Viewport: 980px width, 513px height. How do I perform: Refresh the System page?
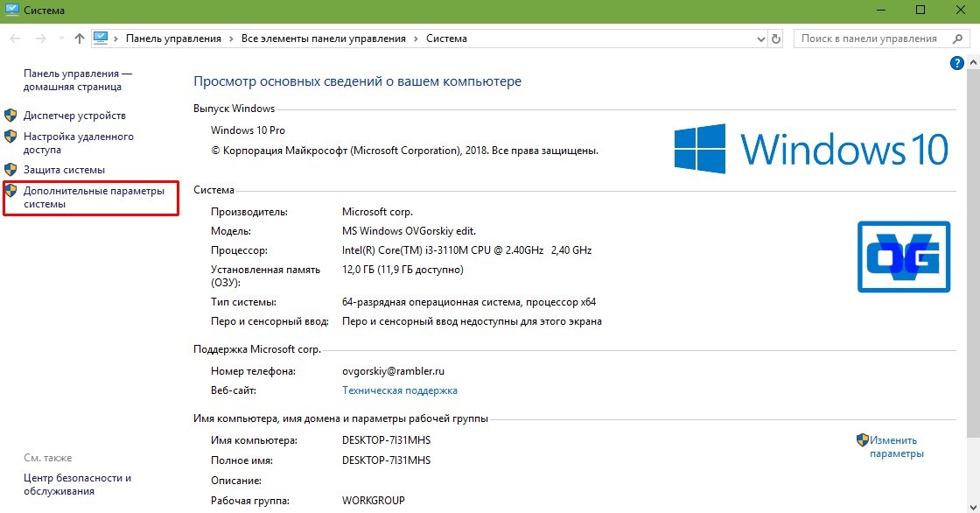[775, 39]
